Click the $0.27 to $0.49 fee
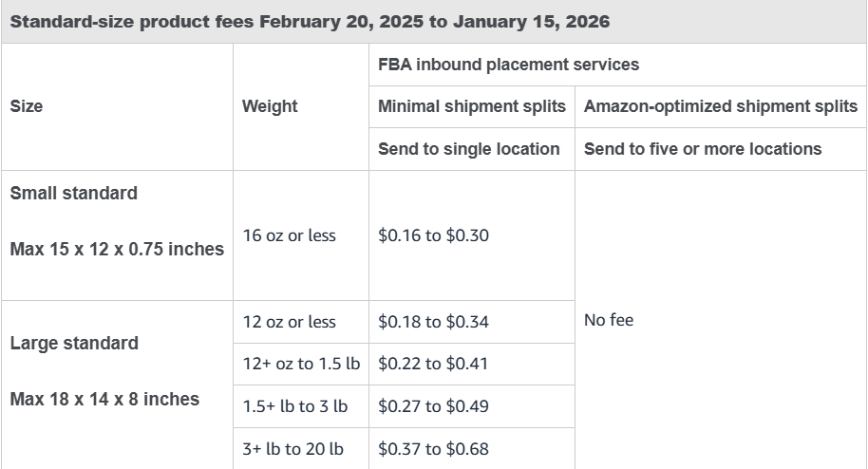This screenshot has height=469, width=868. 433,406
